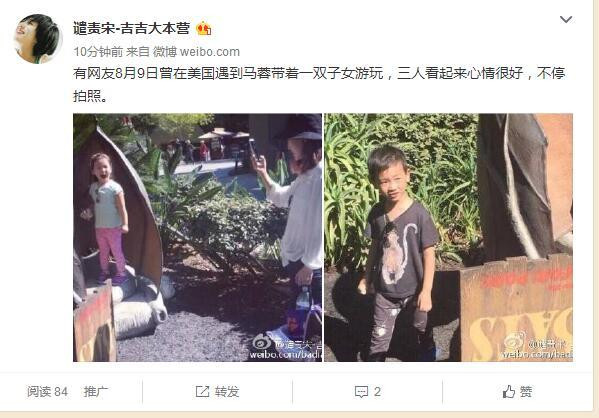
Task: Click the repost arrow icon
Action: click(x=202, y=392)
